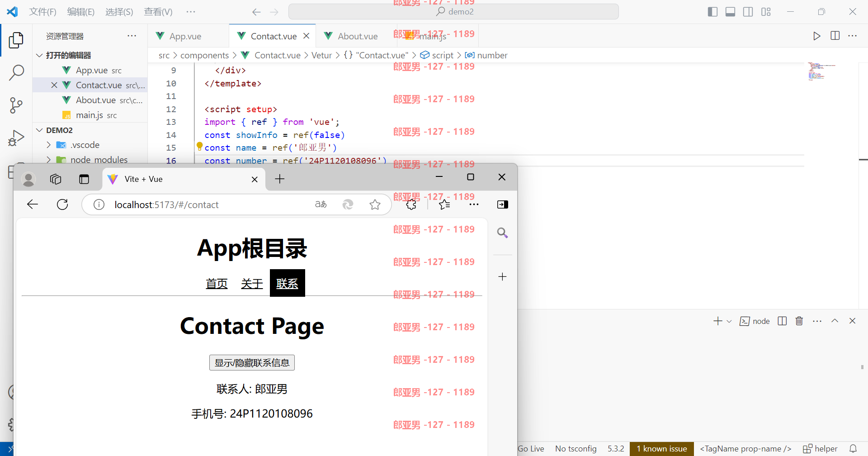
Task: Run the file with the play icon
Action: (816, 36)
